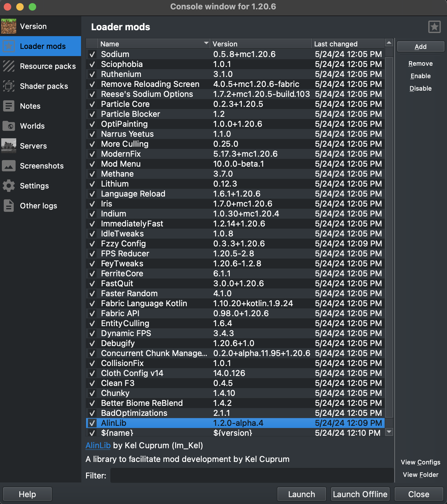Uncheck the Fabric API checkbox
Screen dimensions: 447x504
(x=92, y=313)
